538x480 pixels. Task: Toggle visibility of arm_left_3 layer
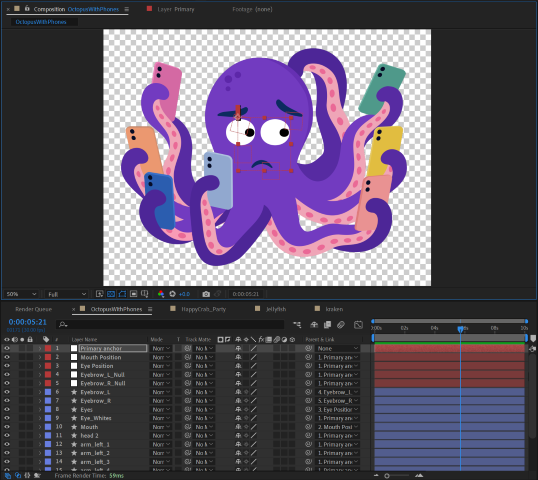click(x=7, y=461)
